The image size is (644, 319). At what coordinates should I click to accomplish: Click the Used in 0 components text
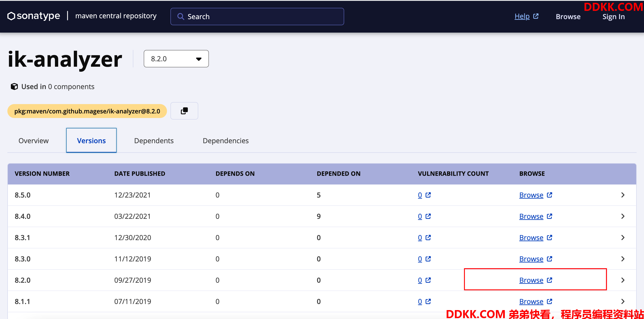pyautogui.click(x=58, y=86)
